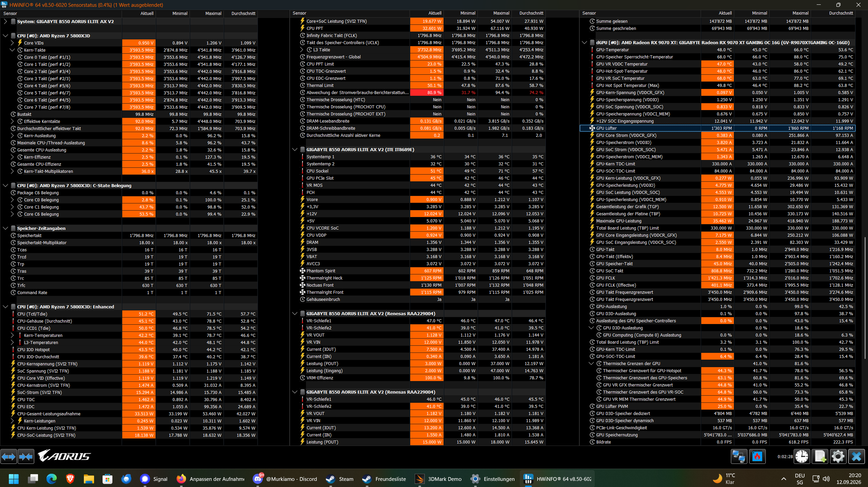Click the HWiNFO icon in the title bar
The height and width of the screenshot is (487, 868).
tap(4, 5)
